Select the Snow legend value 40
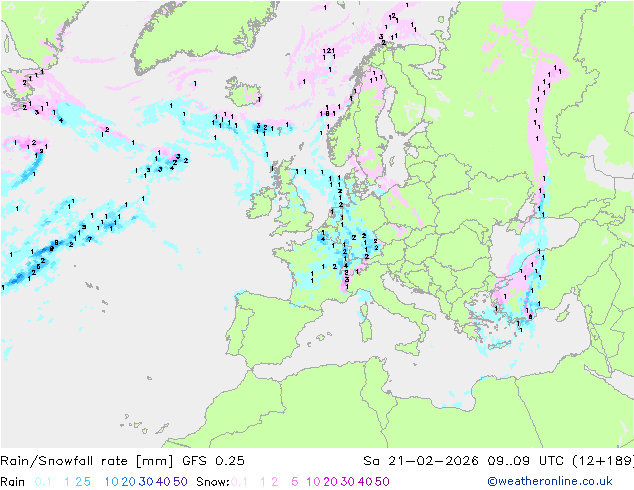The image size is (634, 490). point(365,482)
